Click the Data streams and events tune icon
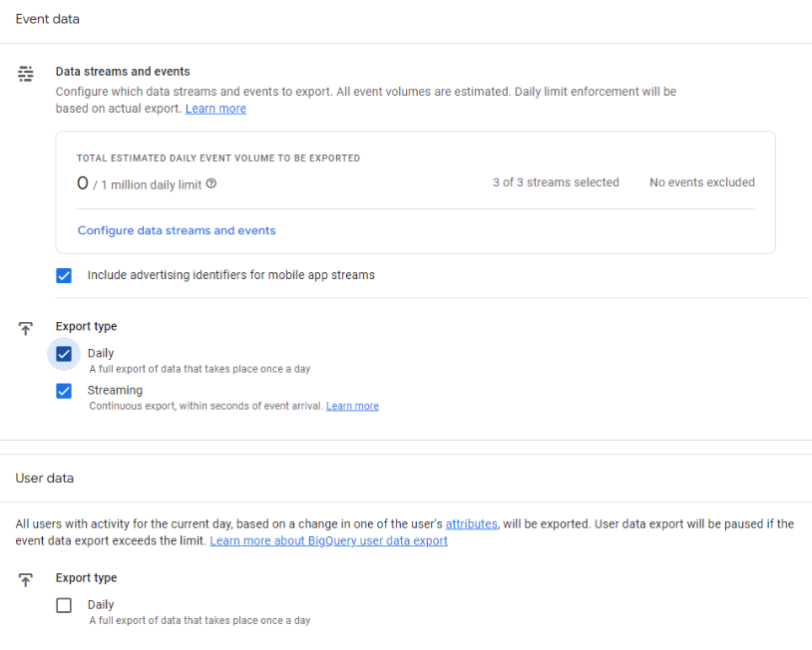 pyautogui.click(x=26, y=73)
